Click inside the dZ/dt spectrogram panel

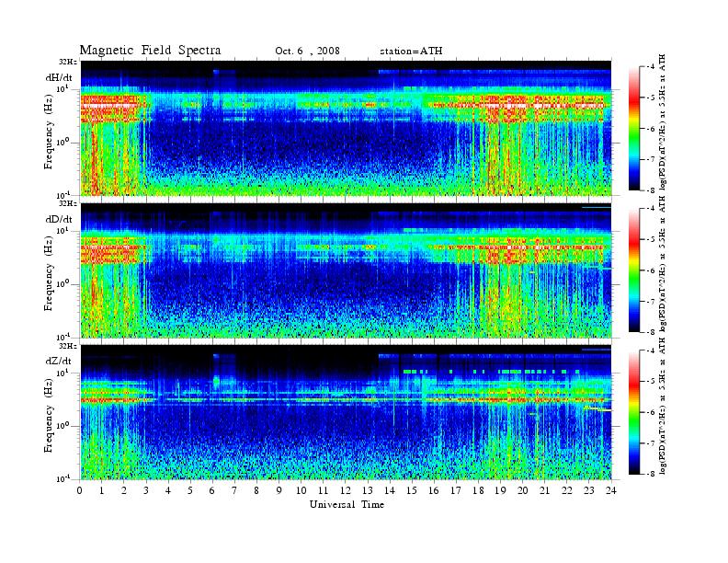click(x=346, y=412)
